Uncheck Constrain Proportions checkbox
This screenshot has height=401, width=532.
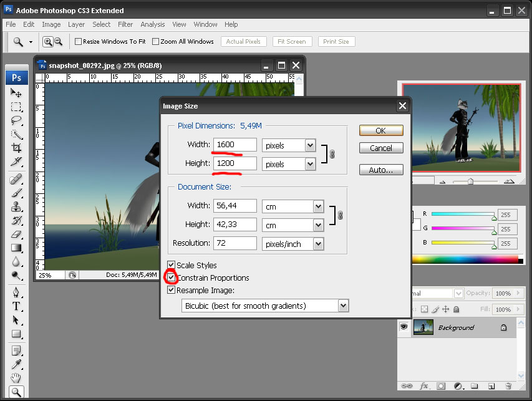(172, 278)
